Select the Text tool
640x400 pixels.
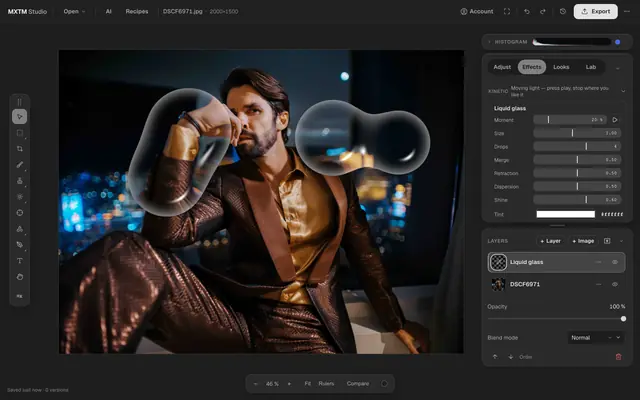pyautogui.click(x=20, y=260)
